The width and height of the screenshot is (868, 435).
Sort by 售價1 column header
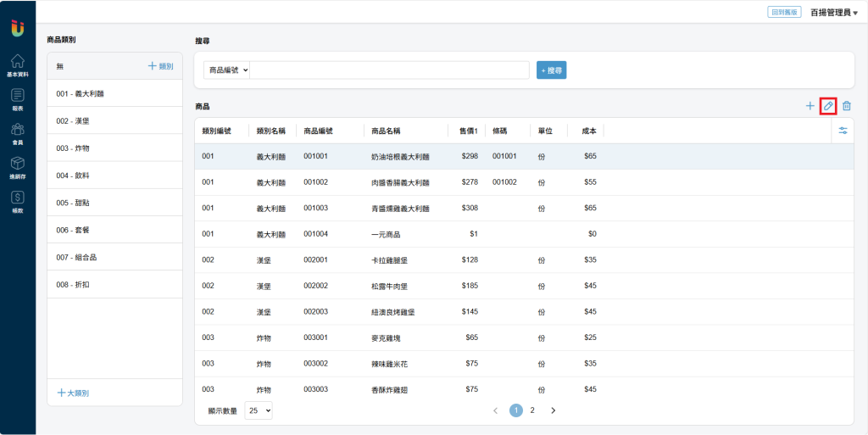click(x=468, y=131)
